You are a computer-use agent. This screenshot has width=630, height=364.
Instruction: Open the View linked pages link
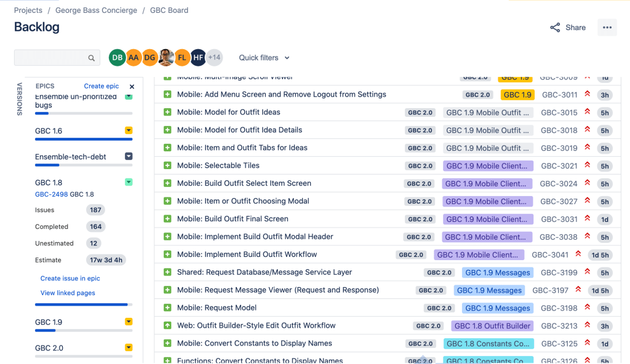point(68,293)
